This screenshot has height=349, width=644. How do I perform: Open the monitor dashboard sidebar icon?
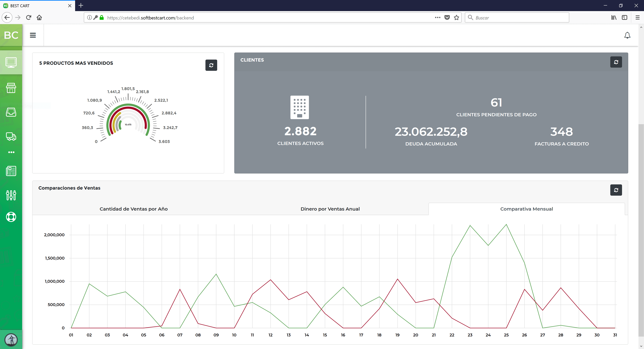11,63
